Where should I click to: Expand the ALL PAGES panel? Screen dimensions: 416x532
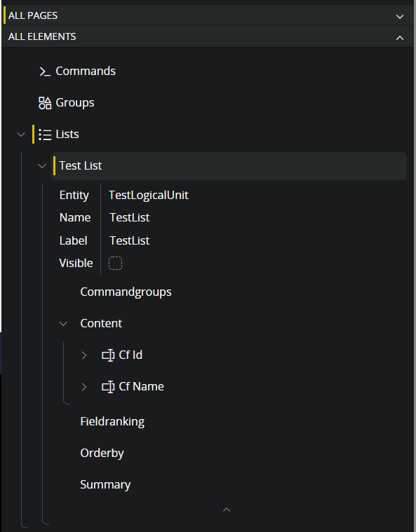click(400, 16)
